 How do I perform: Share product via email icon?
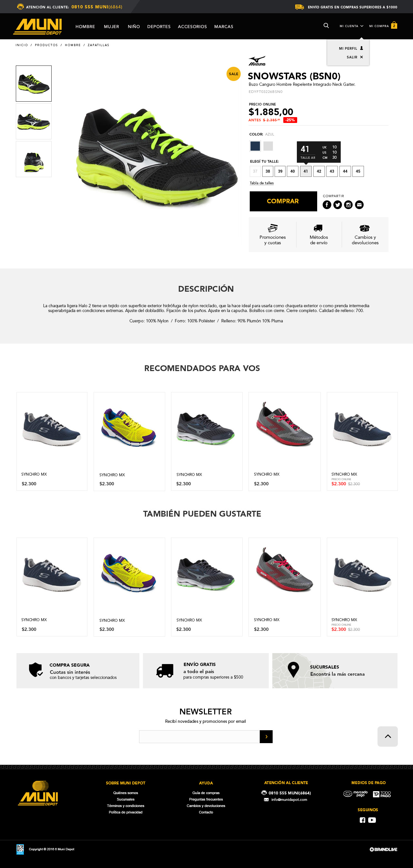[x=359, y=205]
